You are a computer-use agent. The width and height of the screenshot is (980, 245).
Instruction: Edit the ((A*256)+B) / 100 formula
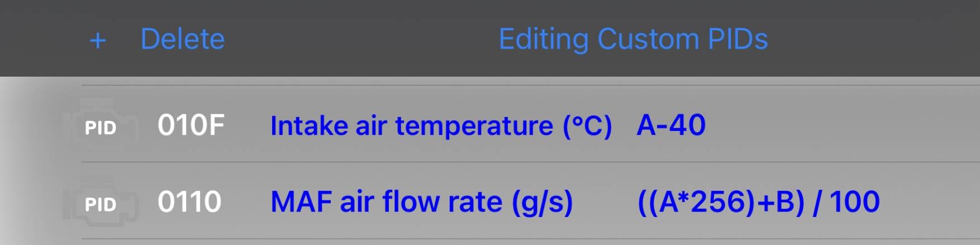point(758,202)
